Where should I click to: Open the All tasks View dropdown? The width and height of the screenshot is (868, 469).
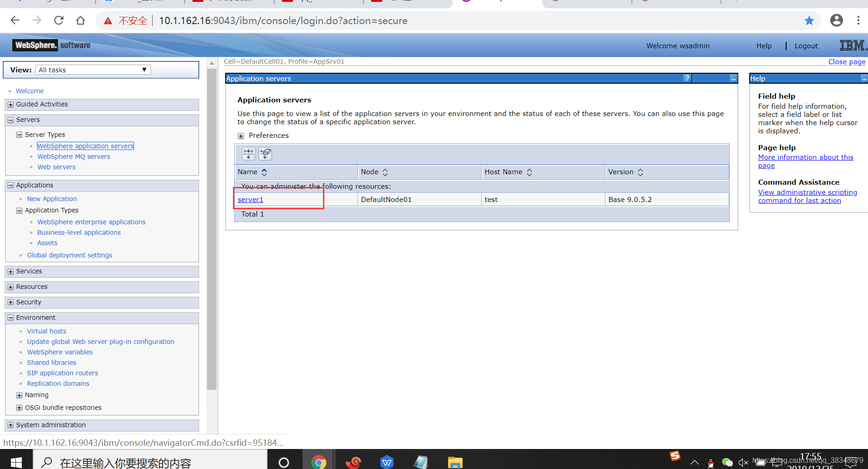pos(93,70)
